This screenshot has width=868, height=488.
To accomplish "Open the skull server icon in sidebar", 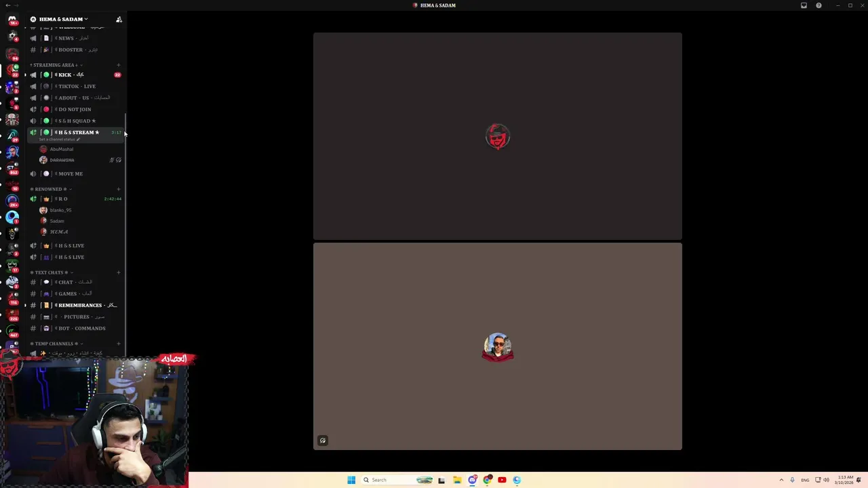I will click(x=12, y=120).
